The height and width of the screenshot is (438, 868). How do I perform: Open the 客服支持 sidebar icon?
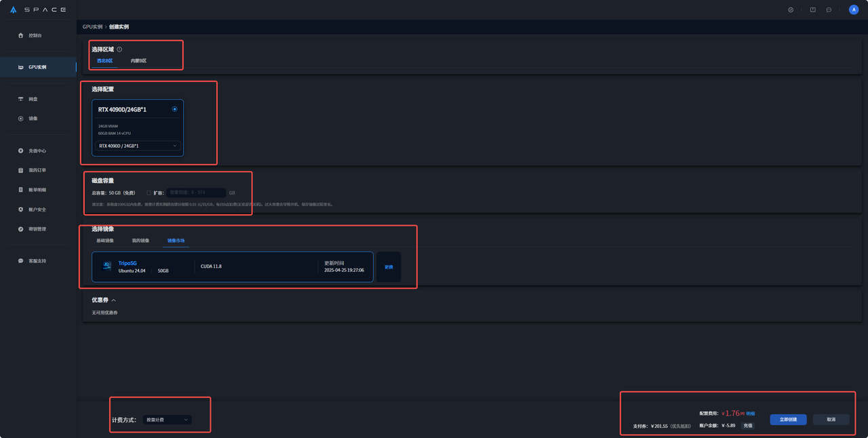(x=20, y=261)
